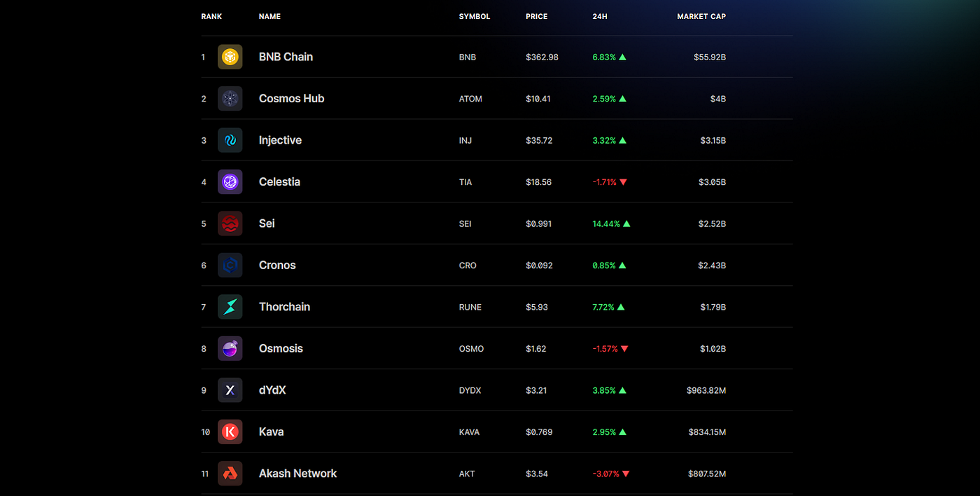Click the green up arrow beside 6.83%
This screenshot has width=980, height=496.
(x=622, y=57)
